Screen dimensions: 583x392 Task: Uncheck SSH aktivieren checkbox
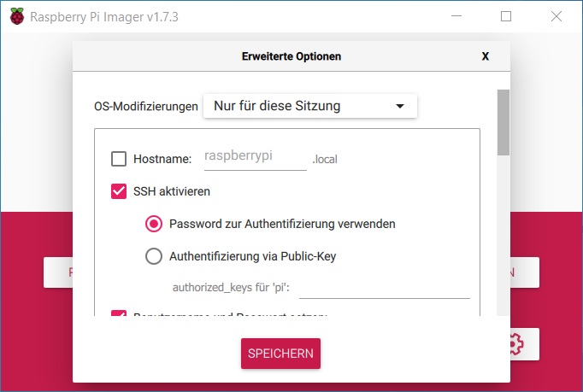point(119,191)
